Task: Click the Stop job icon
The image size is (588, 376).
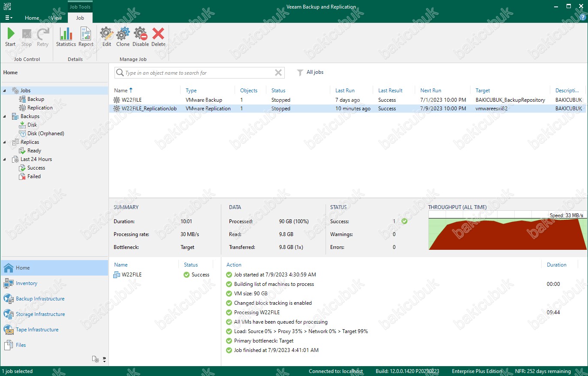Action: coord(27,37)
